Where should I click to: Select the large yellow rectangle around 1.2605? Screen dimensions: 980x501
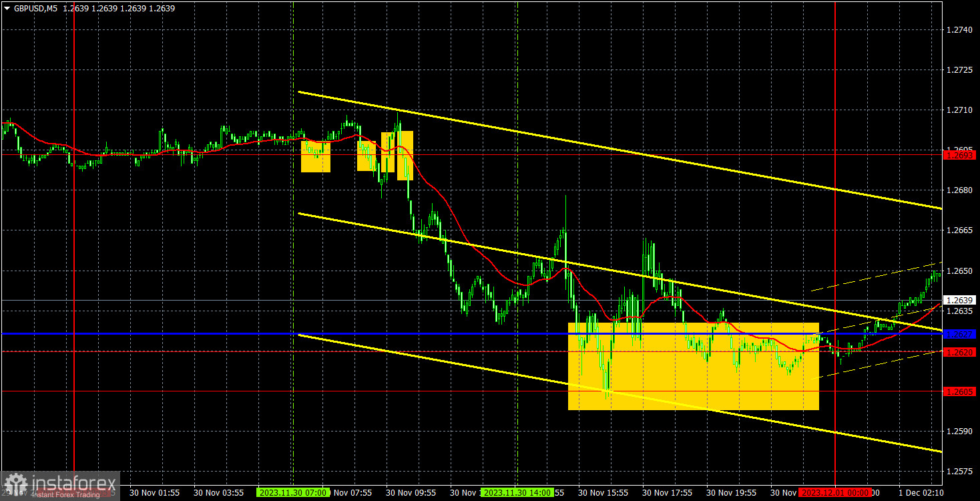click(x=694, y=366)
